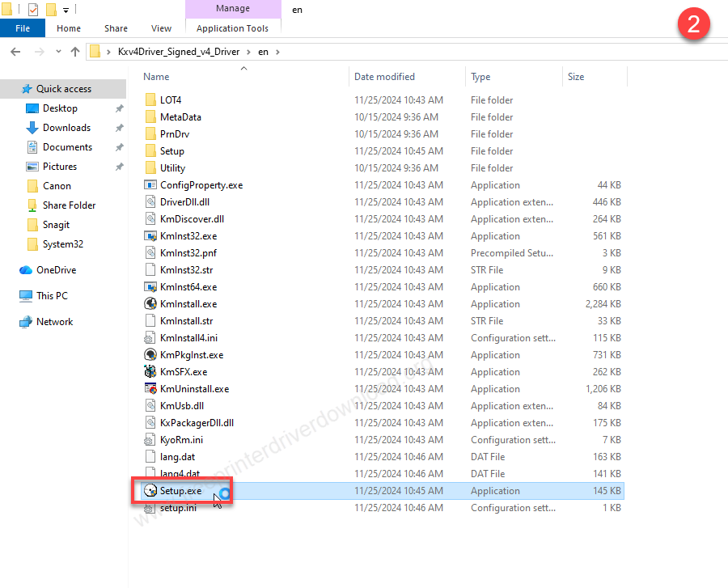Click the KmSFX.exe file icon

point(150,372)
